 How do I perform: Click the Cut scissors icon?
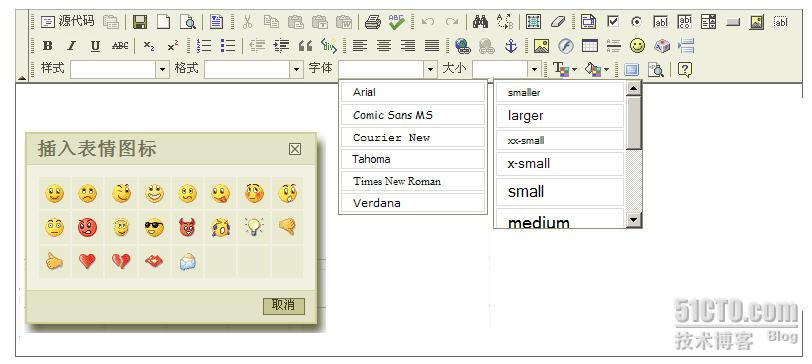point(248,22)
